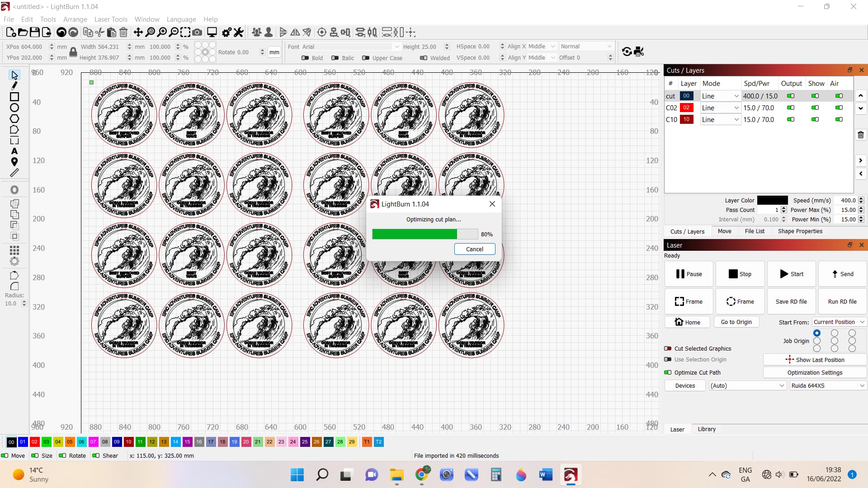Viewport: 868px width, 488px height.
Task: Click the Go to Origin button
Action: tap(736, 322)
